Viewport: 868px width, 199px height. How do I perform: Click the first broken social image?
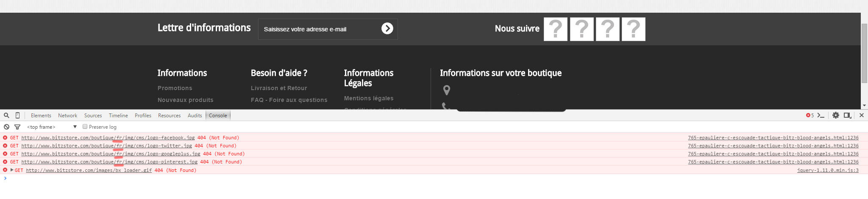555,29
